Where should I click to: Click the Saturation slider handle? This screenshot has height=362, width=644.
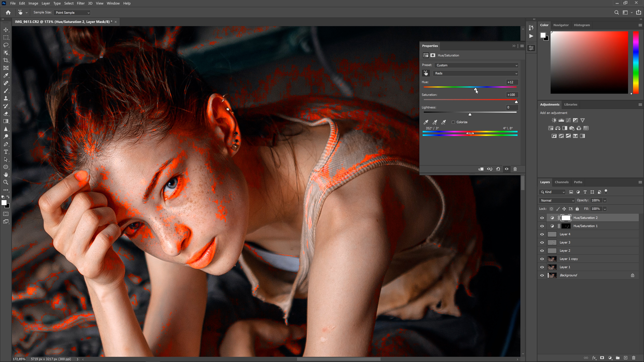516,102
